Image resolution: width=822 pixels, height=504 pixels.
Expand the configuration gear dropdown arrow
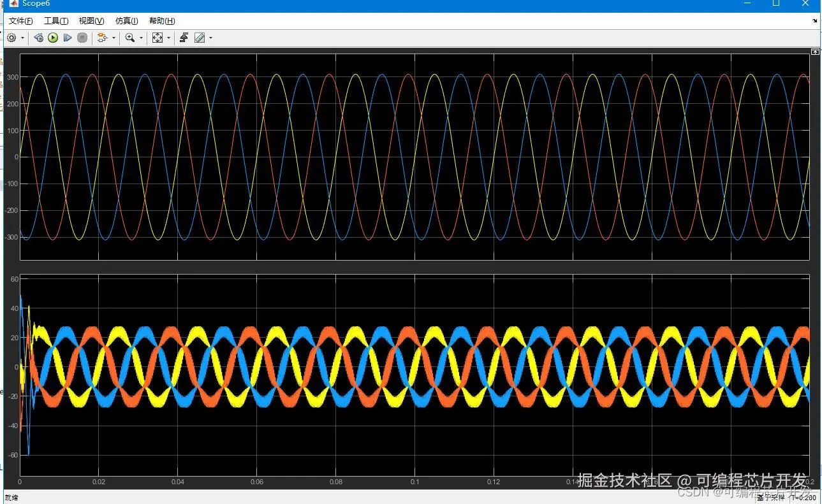[x=23, y=38]
